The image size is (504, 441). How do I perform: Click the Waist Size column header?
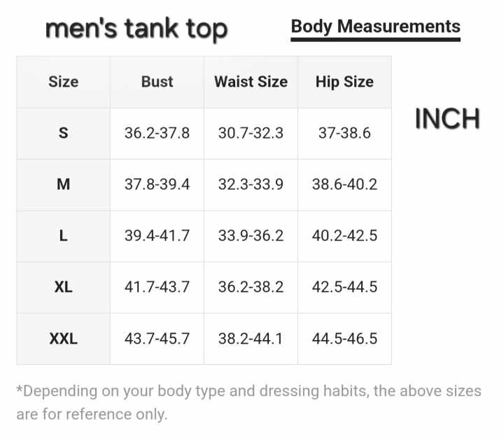coord(251,82)
